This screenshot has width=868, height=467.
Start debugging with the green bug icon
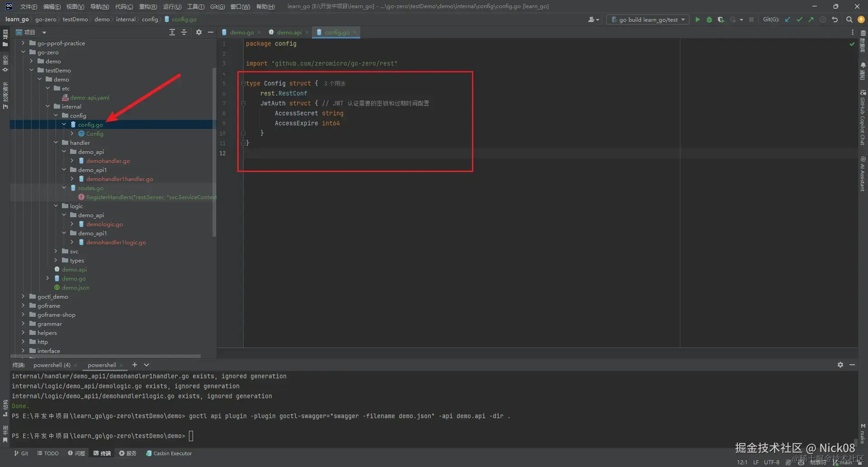coord(709,19)
